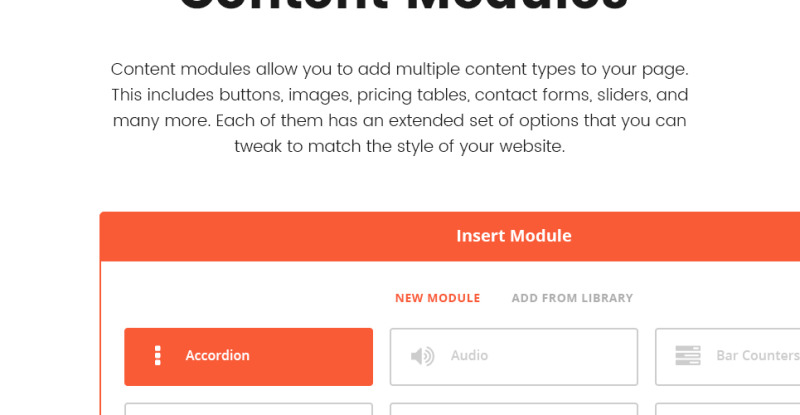
Task: Select the Accordion module button
Action: point(248,357)
